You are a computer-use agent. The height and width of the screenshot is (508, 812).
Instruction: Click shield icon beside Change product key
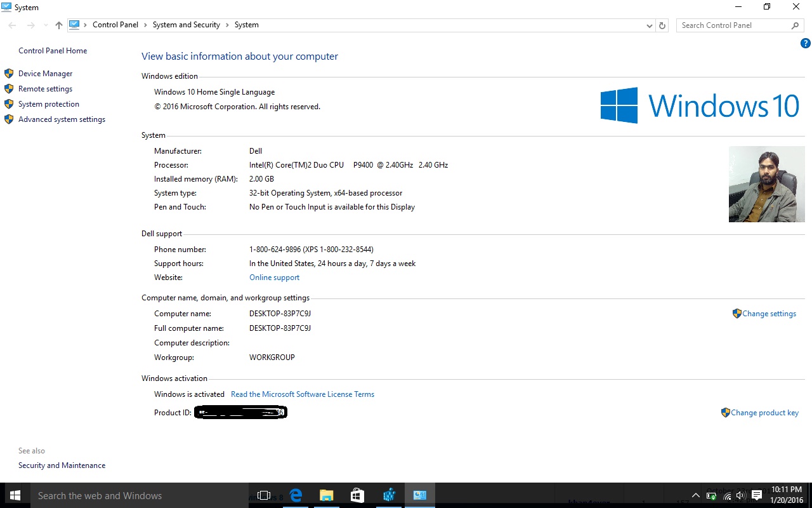pyautogui.click(x=726, y=413)
